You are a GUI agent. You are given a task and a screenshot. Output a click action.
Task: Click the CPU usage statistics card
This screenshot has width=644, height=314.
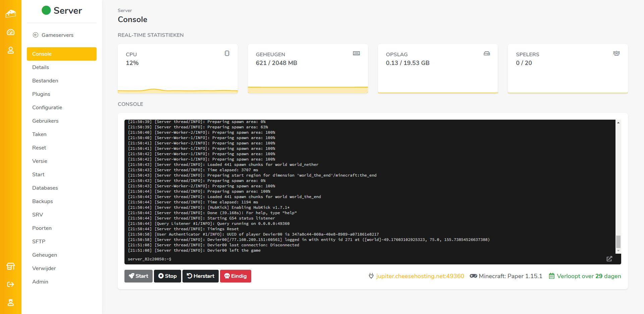click(x=178, y=68)
